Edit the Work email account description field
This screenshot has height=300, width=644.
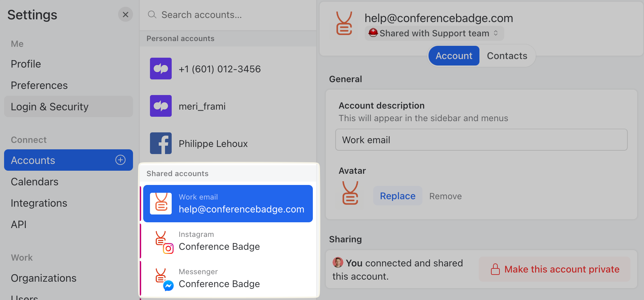pyautogui.click(x=481, y=139)
